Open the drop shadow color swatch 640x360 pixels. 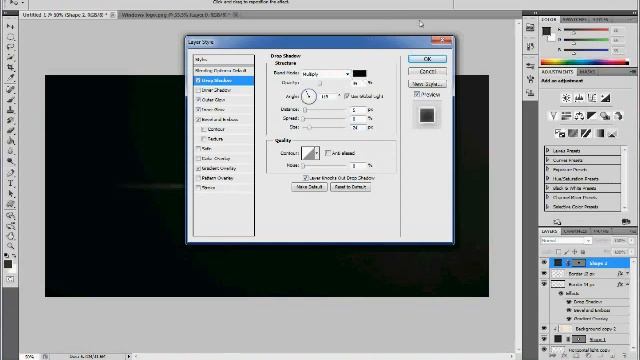click(359, 73)
